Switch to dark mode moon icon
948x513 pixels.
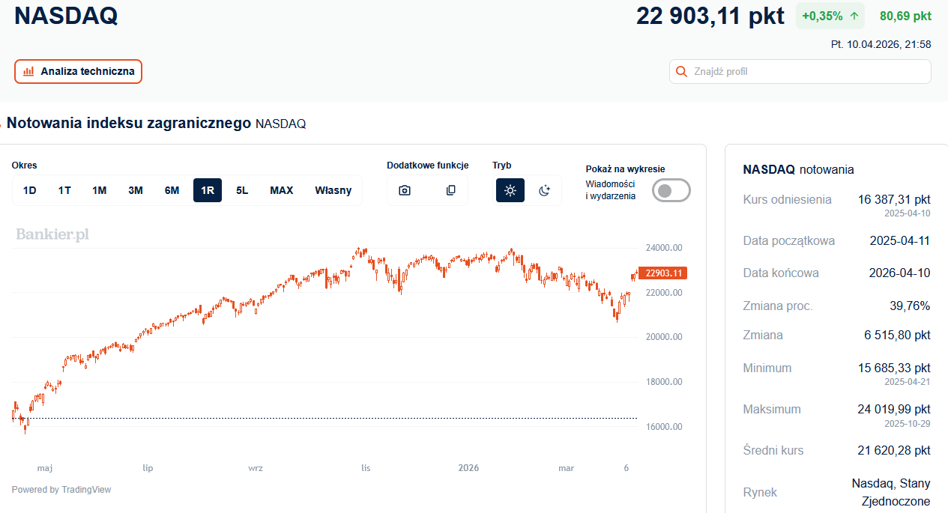coord(544,190)
